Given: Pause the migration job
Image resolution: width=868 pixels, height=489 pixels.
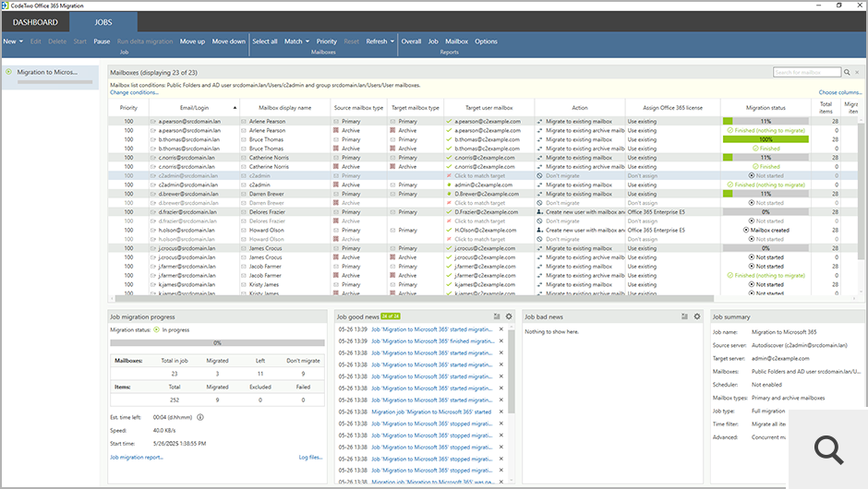Looking at the screenshot, I should coord(102,42).
